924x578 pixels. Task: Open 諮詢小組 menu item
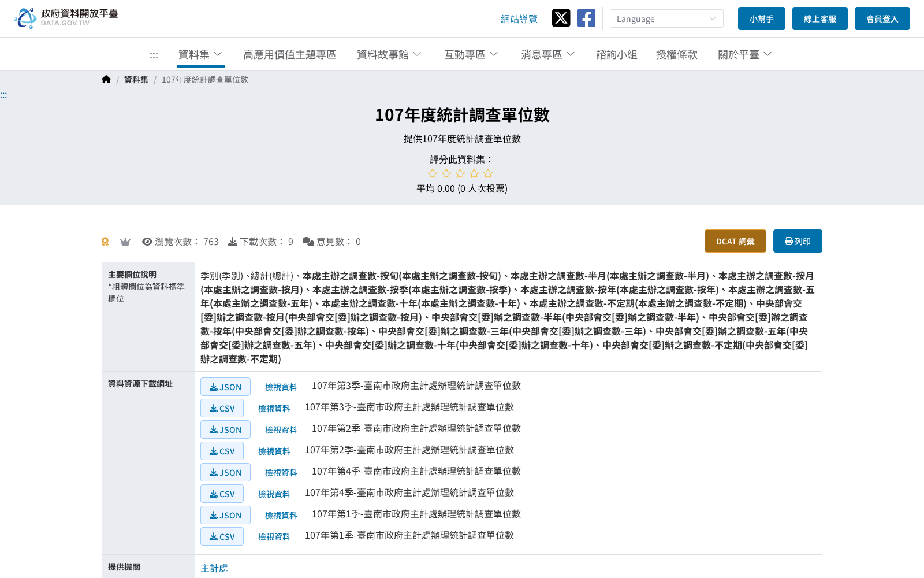point(616,54)
